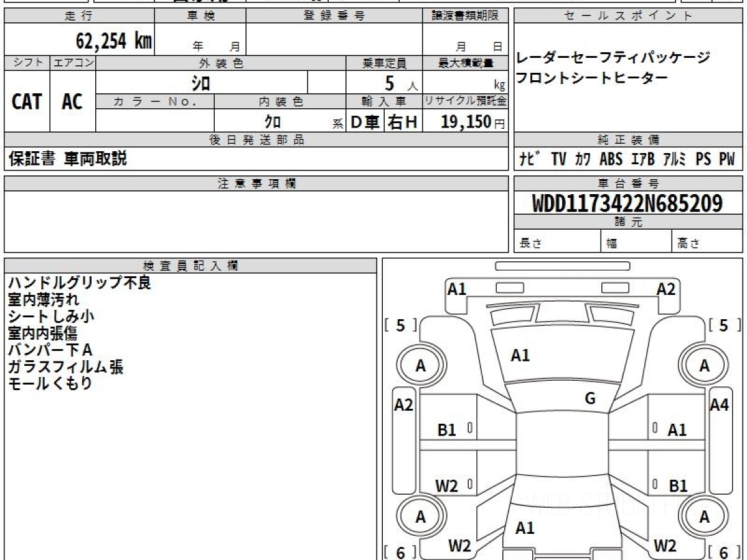Viewport: 747px width, 560px height.
Task: Select the 室内内張傷 note
Action: click(43, 334)
